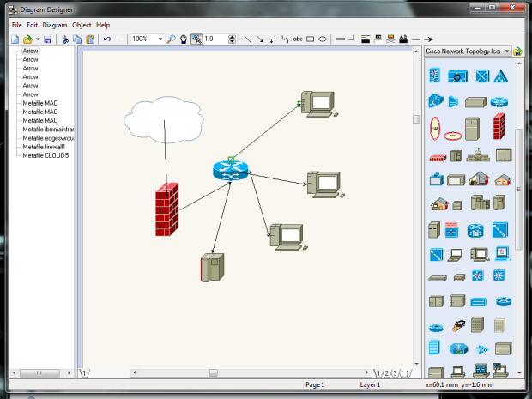Select the hand pan tool
Screen dimensions: 532x399
[x=184, y=39]
